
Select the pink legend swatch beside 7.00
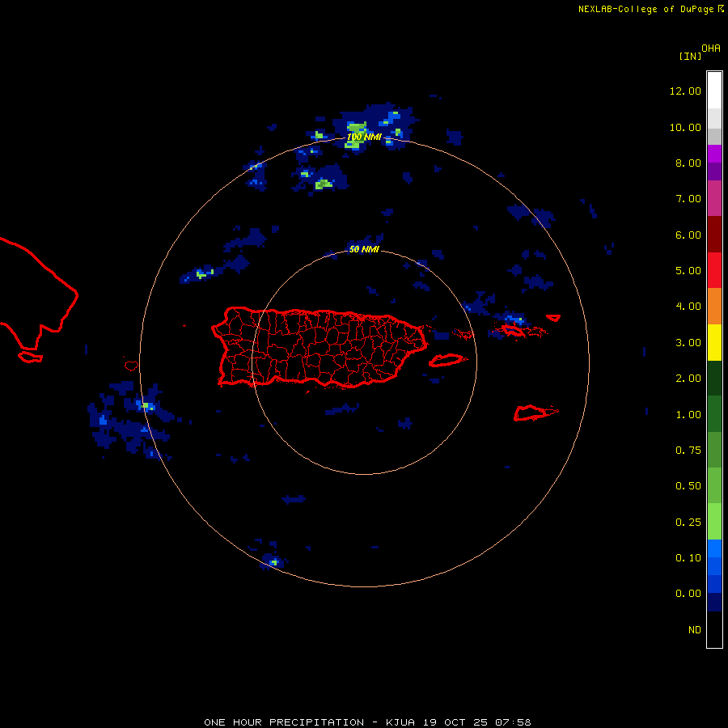pyautogui.click(x=714, y=198)
